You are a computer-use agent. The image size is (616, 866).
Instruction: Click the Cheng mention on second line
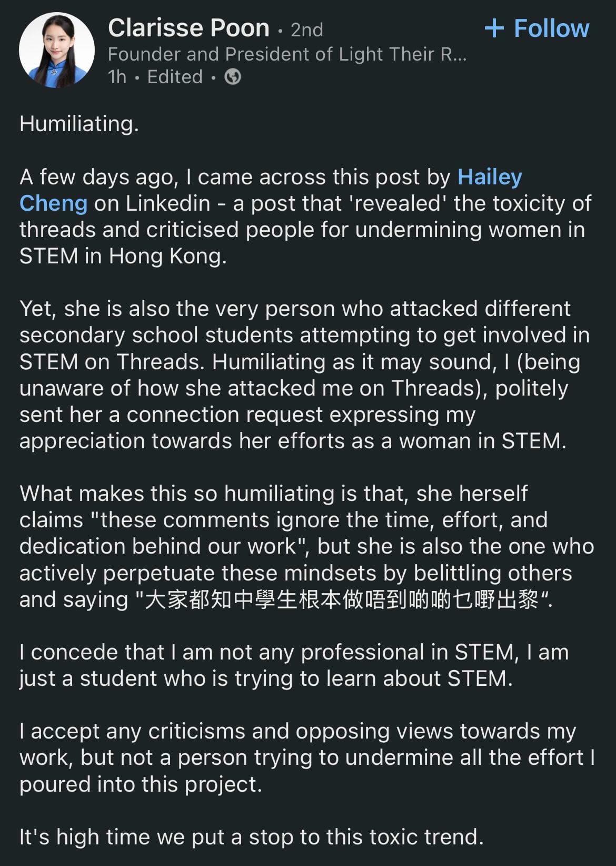(x=53, y=203)
